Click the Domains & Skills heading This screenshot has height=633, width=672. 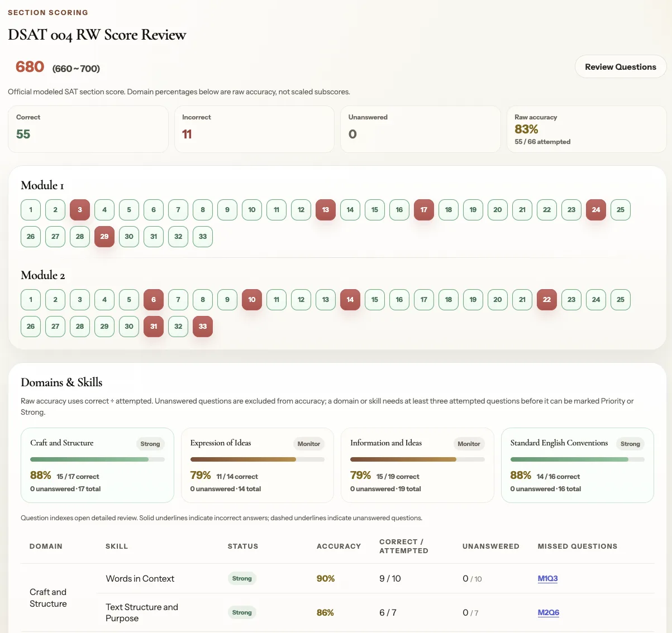(x=61, y=382)
